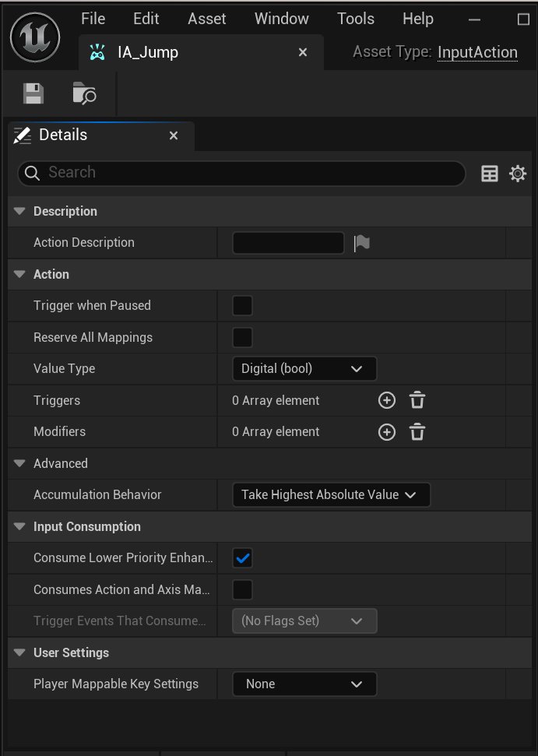Screen dimensions: 538x756
Task: Collapse the Advanced section
Action: (x=19, y=463)
